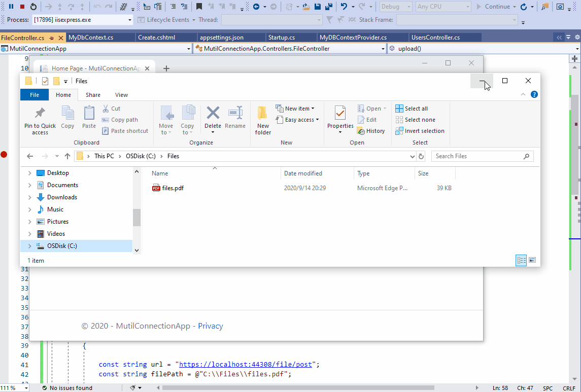
Task: Open the localhost:44308/file/post URL in the code
Action: tap(245, 365)
